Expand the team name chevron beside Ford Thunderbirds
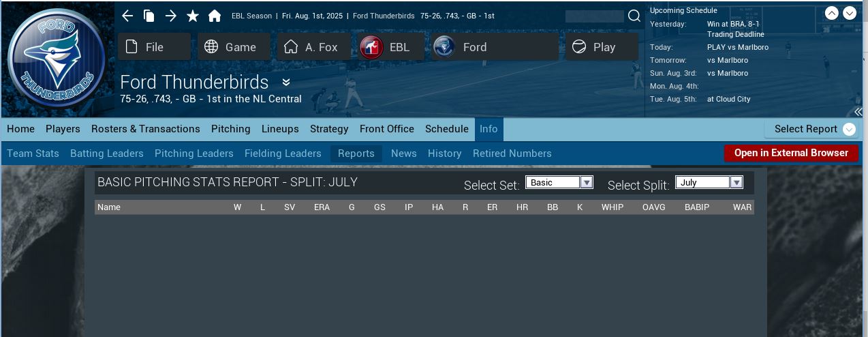Viewport: 868px width, 337px height. tap(286, 83)
